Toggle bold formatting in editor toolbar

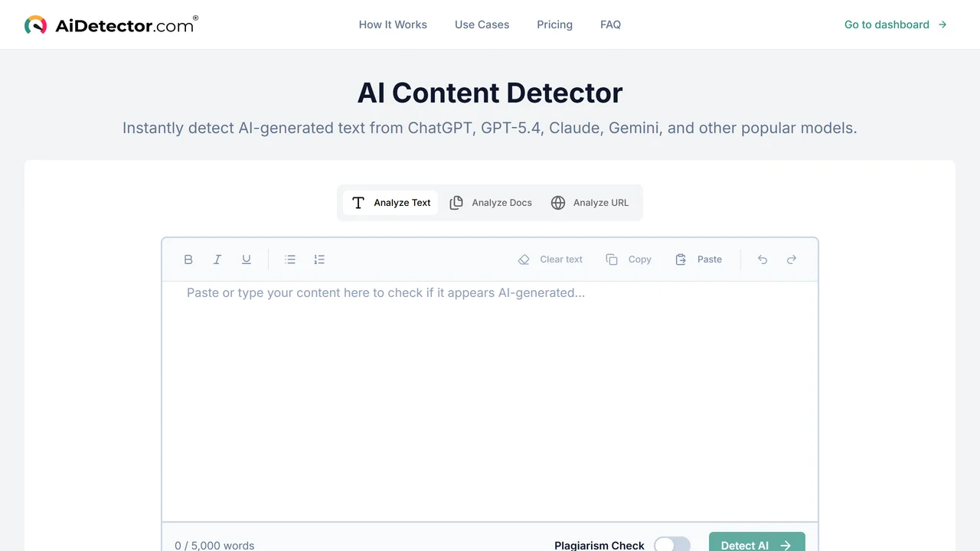[x=188, y=259]
